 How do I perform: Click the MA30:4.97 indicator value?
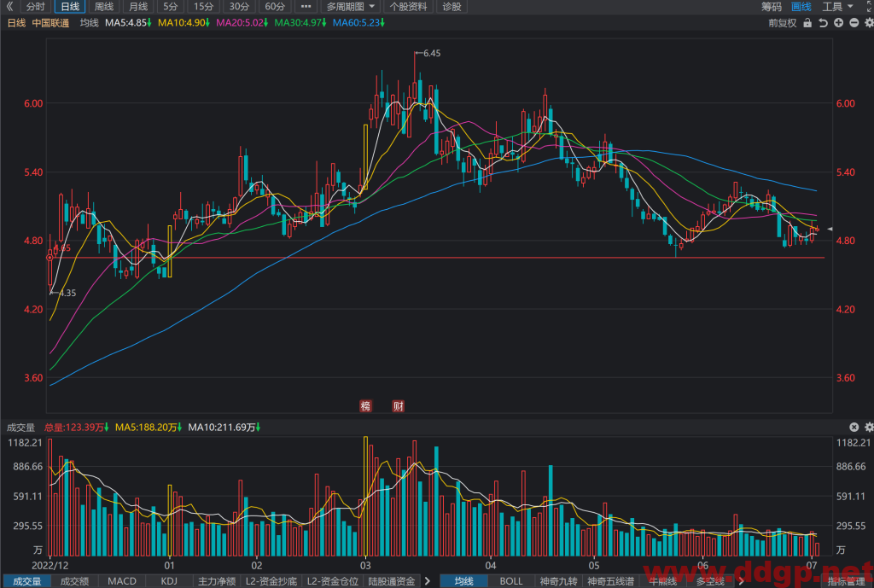coord(300,23)
